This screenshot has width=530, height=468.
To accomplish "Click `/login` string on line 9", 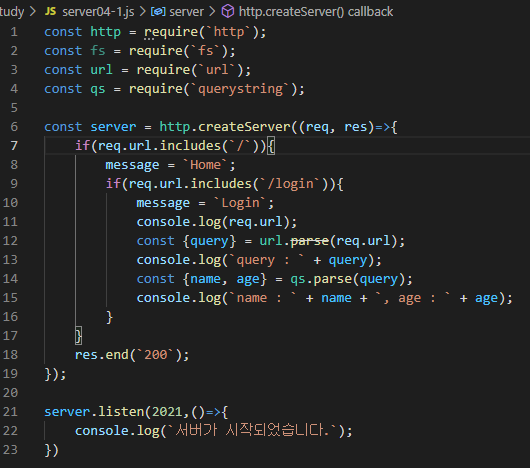I will (x=290, y=184).
